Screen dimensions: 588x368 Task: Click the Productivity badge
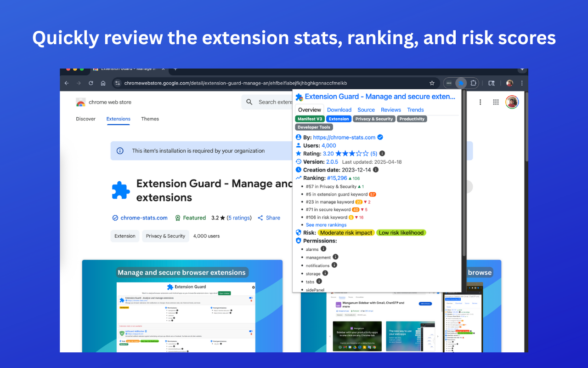(x=412, y=119)
